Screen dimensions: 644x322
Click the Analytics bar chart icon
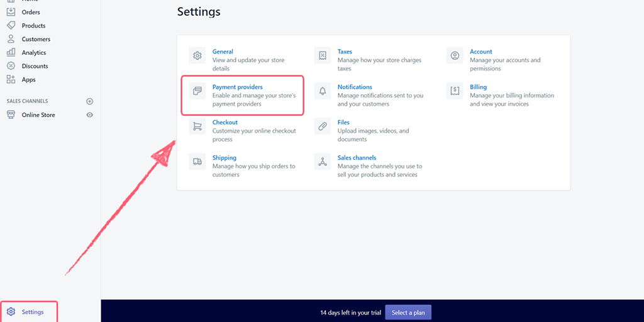tap(11, 53)
